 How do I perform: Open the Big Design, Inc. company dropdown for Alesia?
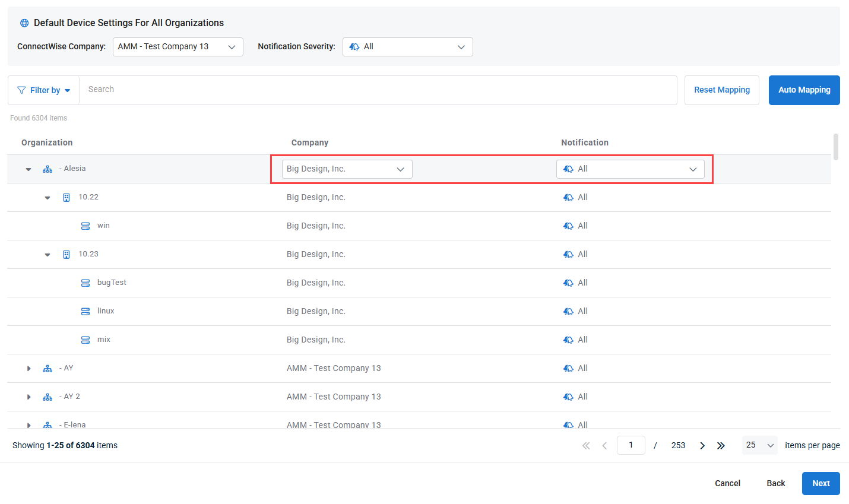tap(347, 169)
